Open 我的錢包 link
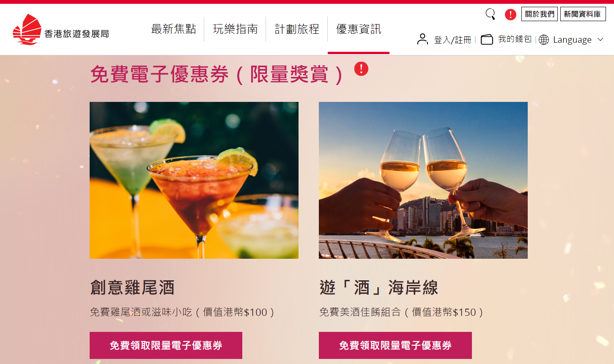 point(515,39)
